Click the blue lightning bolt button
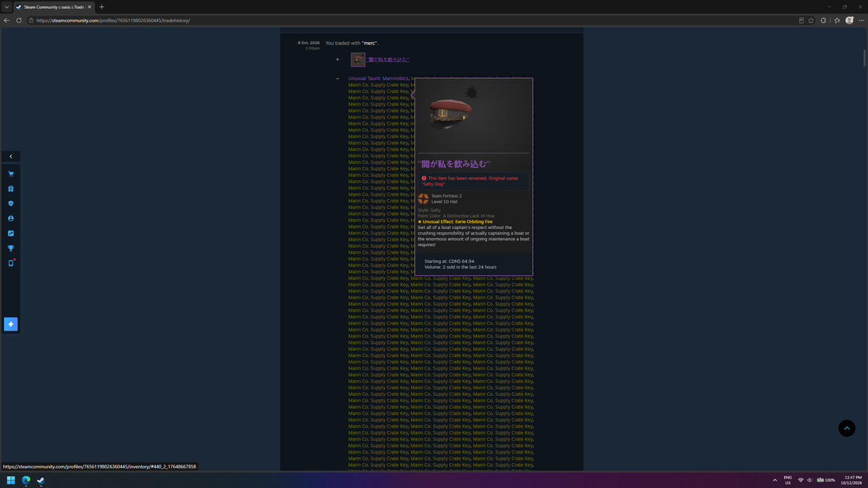This screenshot has height=488, width=868. coord(11,324)
